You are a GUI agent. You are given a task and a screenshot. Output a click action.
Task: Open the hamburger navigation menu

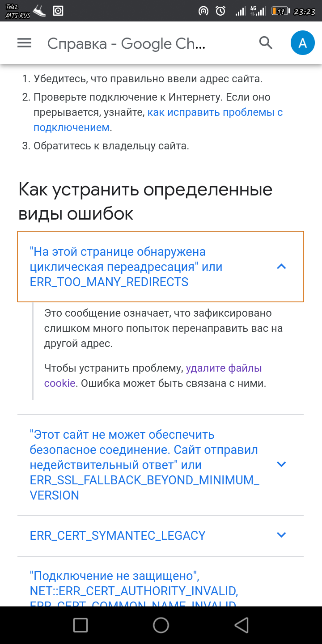[x=24, y=43]
